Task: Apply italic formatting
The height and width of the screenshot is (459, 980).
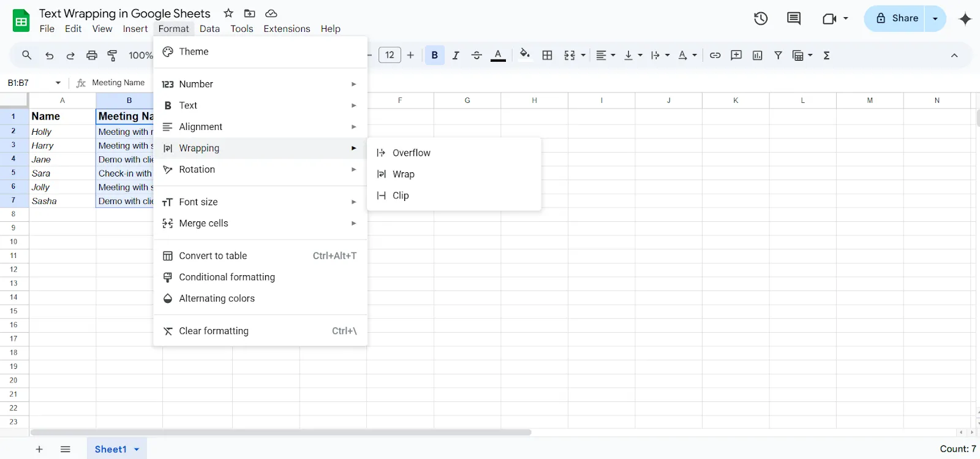Action: 456,55
